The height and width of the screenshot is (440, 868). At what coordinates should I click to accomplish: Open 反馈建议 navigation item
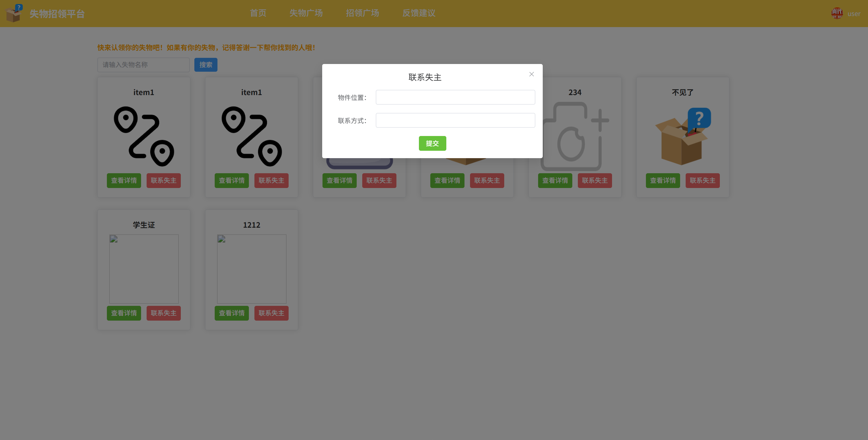pos(419,13)
